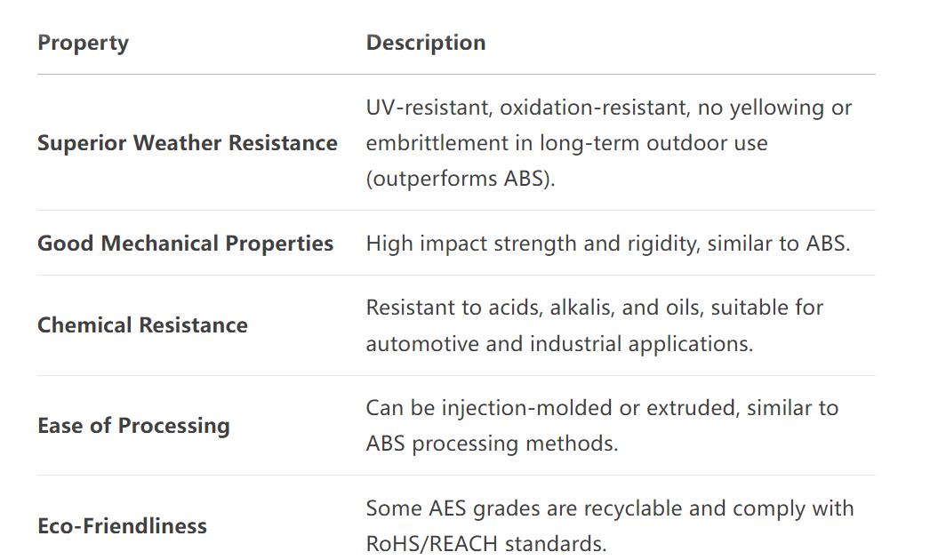Image resolution: width=938 pixels, height=560 pixels.
Task: Click the "embrittlement in long-term outdoor use" line
Action: 566,143
